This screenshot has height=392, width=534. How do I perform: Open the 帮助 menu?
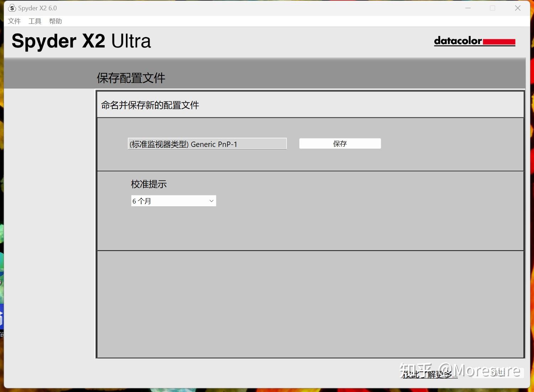coord(55,21)
